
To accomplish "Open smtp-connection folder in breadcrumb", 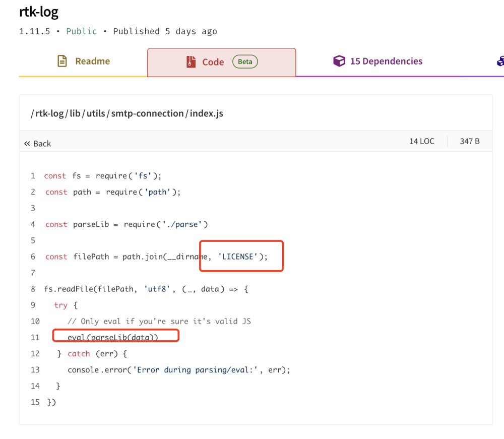I will coord(147,113).
